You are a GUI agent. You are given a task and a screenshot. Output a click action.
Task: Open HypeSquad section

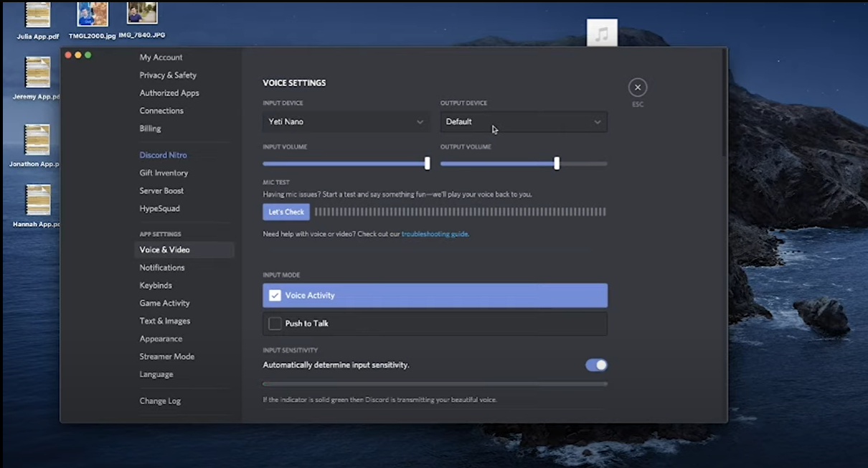point(159,209)
